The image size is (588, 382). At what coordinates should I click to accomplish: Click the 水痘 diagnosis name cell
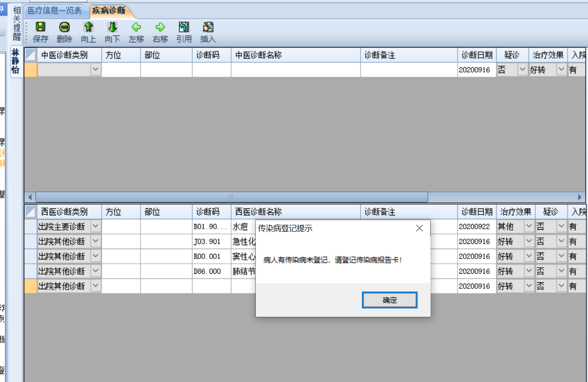[x=244, y=226]
